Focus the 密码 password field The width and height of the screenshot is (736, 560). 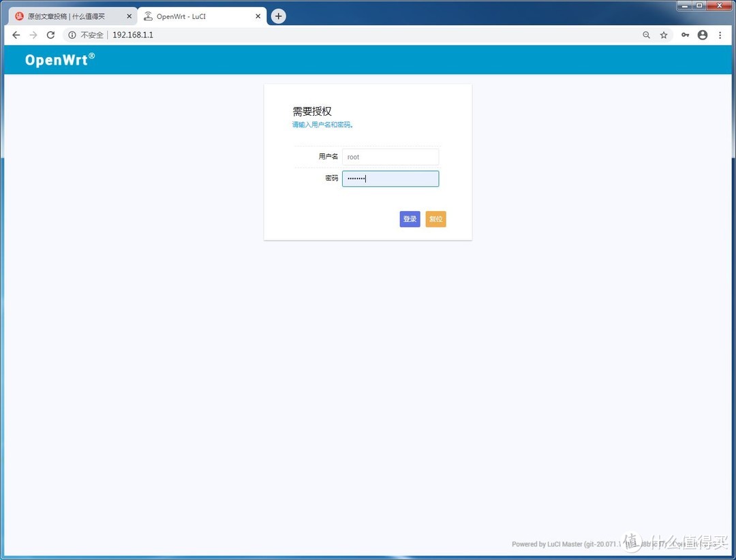pyautogui.click(x=390, y=178)
